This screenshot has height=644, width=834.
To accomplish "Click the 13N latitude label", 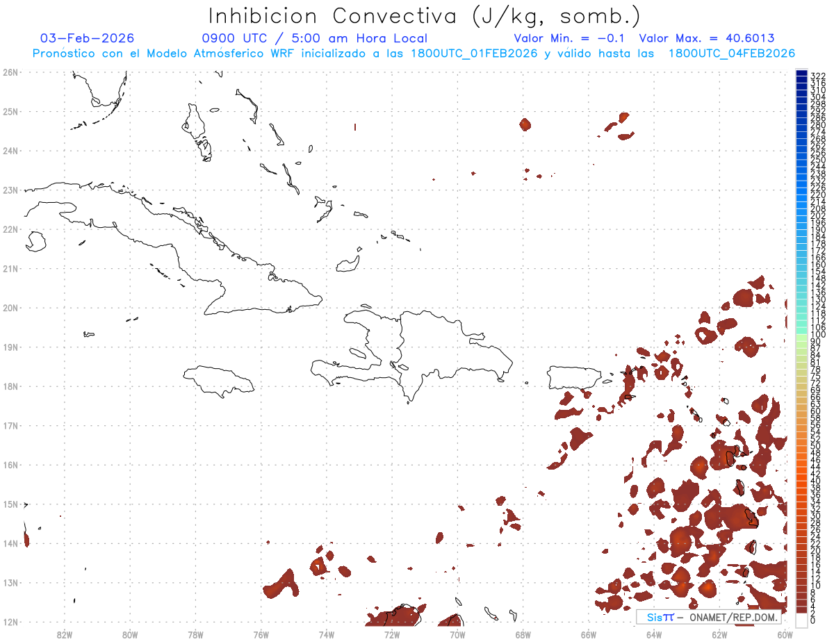I will (10, 583).
